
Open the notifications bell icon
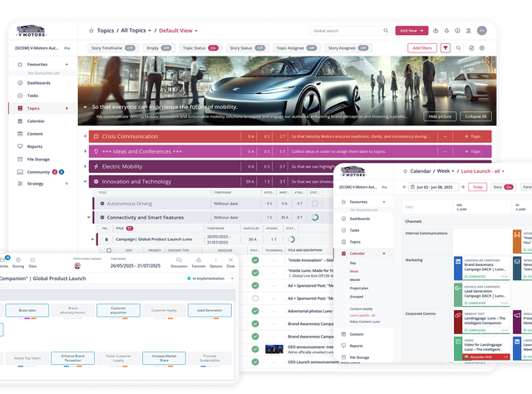pyautogui.click(x=446, y=31)
